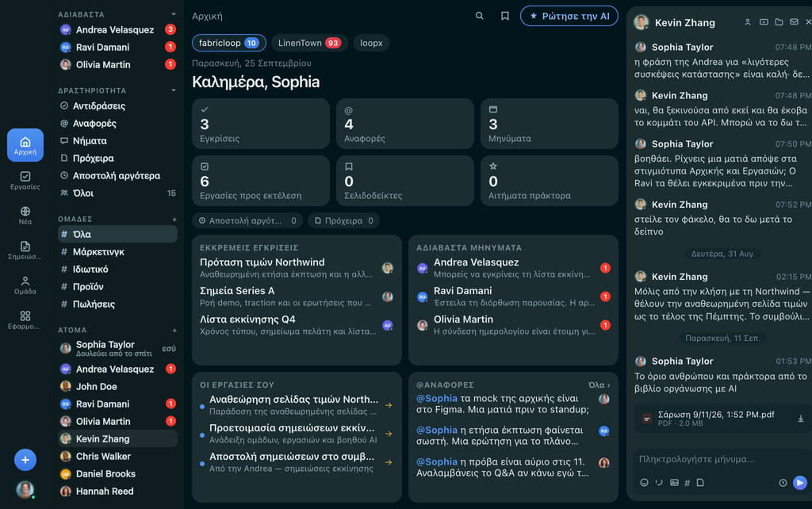
Task: Click the blue plus create button
Action: (x=25, y=460)
